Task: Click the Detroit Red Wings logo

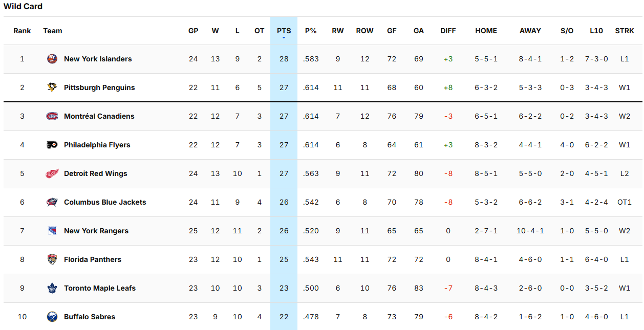Action: 52,173
